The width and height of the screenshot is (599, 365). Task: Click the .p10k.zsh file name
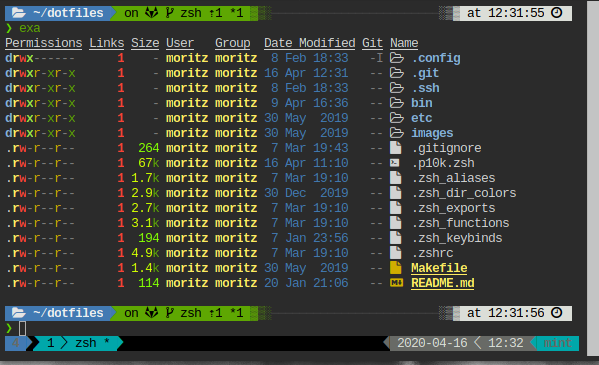(443, 163)
